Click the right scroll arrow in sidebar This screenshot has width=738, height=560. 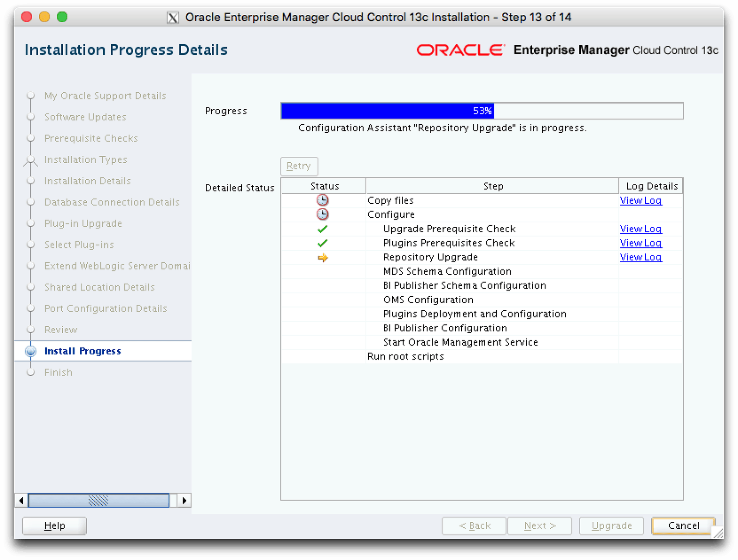184,500
